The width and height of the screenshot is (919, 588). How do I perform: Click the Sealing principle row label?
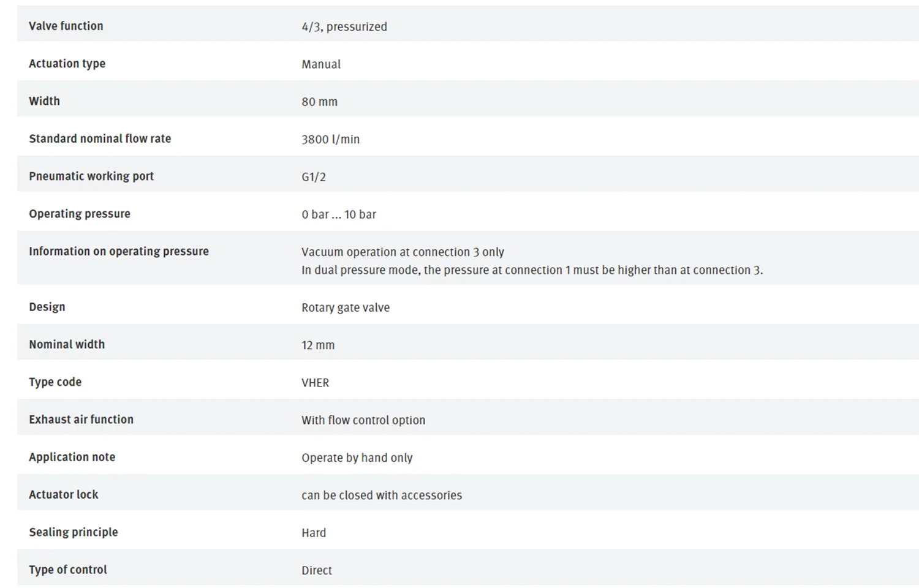[x=74, y=532]
